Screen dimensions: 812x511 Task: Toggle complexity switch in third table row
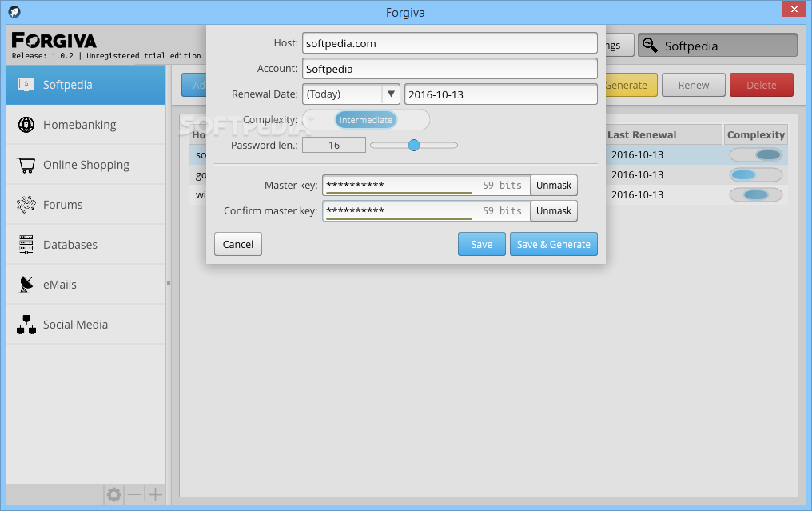pos(756,195)
